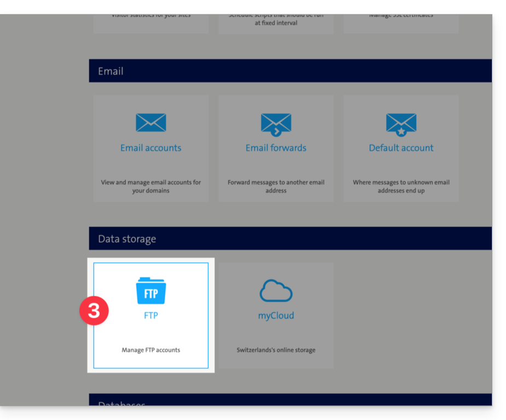Click 'Forward messages to another email address' text
The image size is (506, 420).
[x=276, y=186]
